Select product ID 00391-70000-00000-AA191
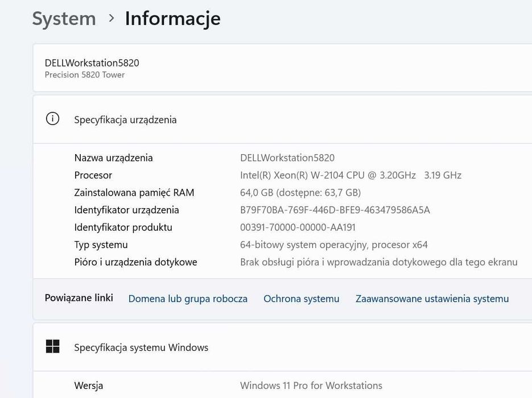 point(298,227)
